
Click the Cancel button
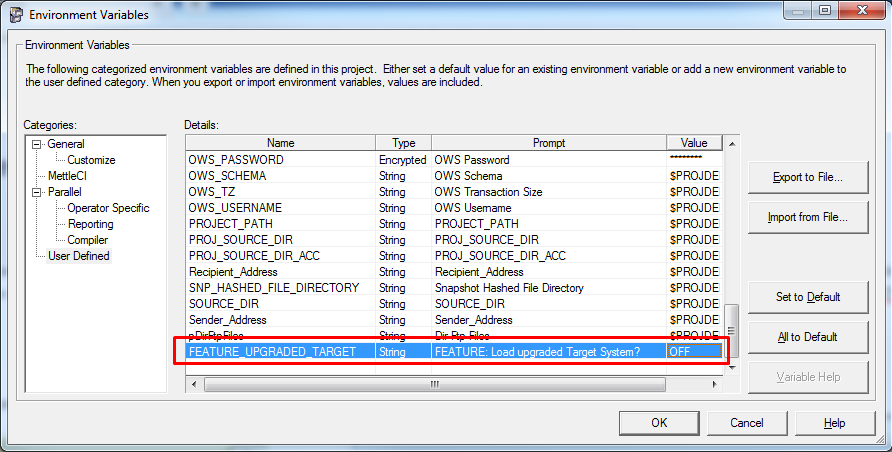[x=746, y=423]
